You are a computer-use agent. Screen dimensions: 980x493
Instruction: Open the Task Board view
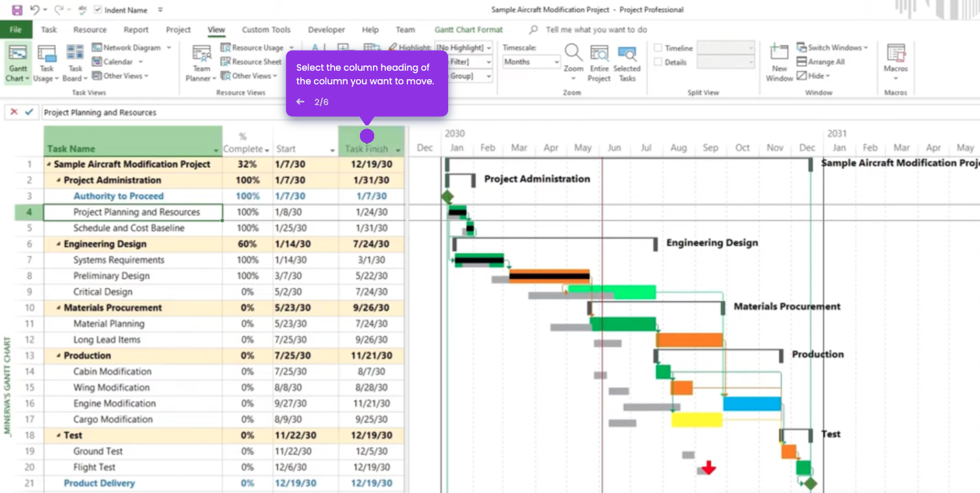pos(75,64)
